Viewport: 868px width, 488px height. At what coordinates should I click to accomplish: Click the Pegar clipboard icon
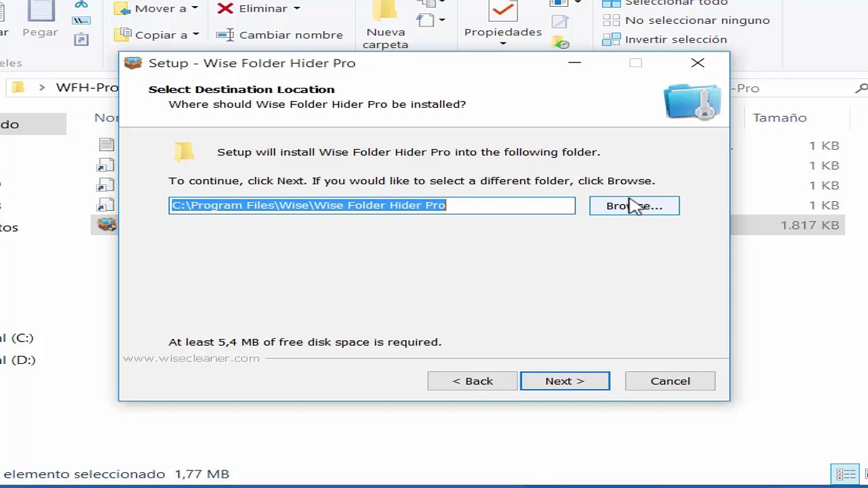coord(40,12)
